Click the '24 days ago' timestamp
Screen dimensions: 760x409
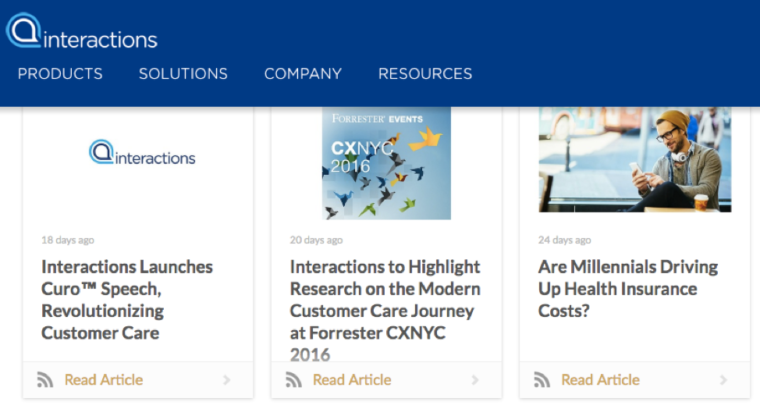pyautogui.click(x=565, y=240)
